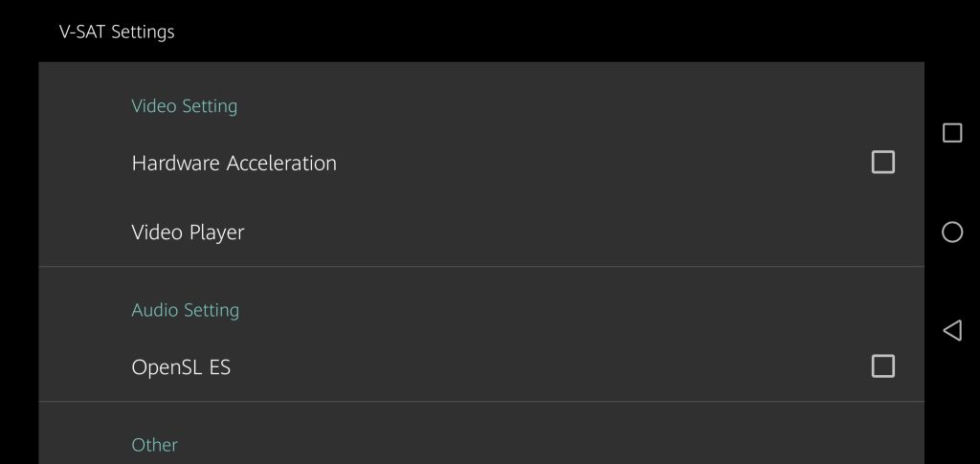Enable the Hardware Acceleration checkbox
Screen dimensions: 980x464
pos(882,163)
